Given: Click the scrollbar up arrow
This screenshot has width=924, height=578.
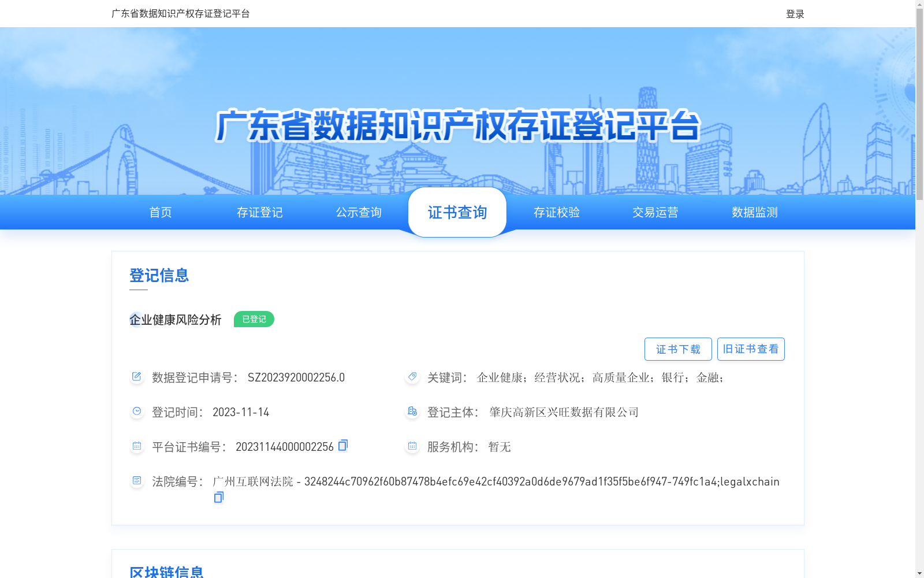Looking at the screenshot, I should [x=919, y=4].
